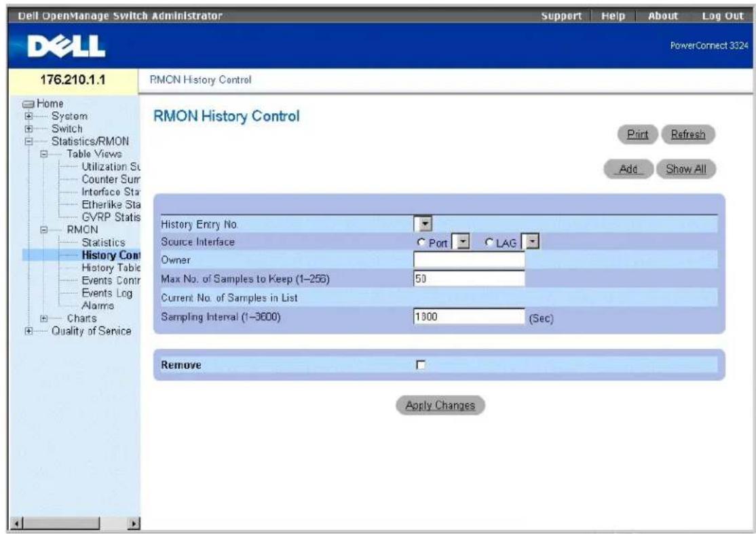Select the Port radio button
The image size is (756, 534).
pos(421,242)
